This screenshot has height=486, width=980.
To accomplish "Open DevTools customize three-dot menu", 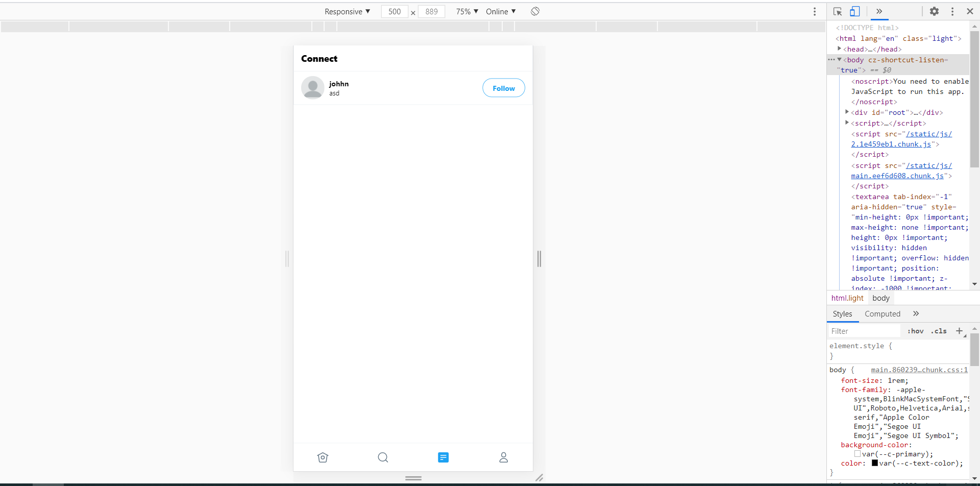I will (952, 11).
